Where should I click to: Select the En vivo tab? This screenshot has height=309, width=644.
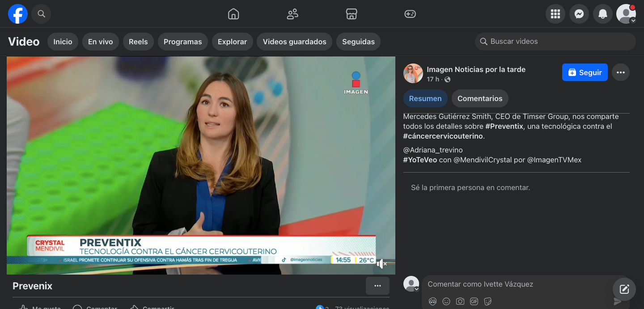click(101, 42)
